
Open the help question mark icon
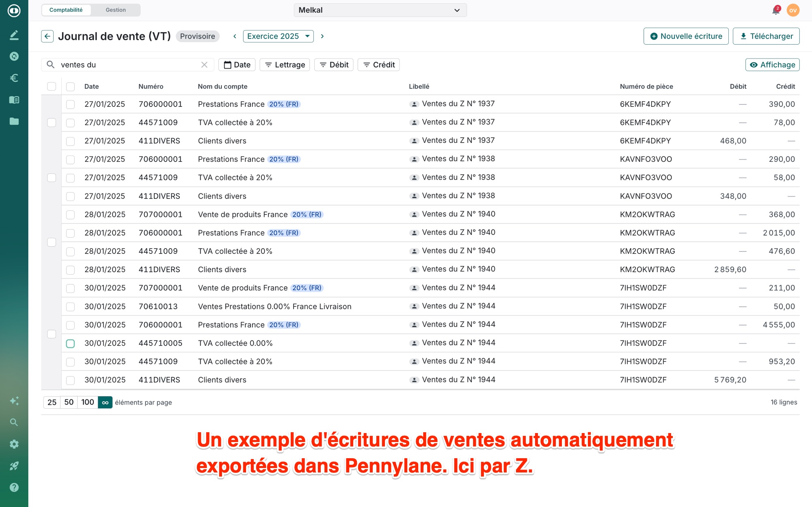coord(14,487)
